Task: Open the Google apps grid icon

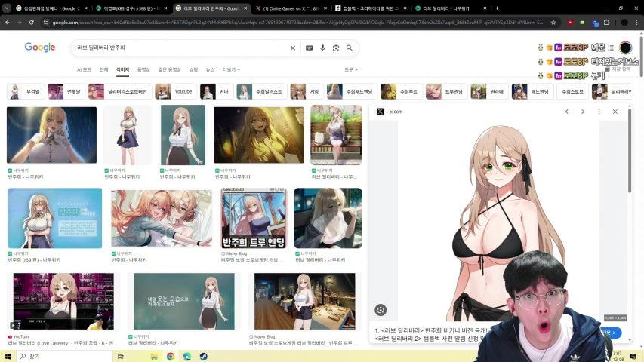Action: (611, 48)
